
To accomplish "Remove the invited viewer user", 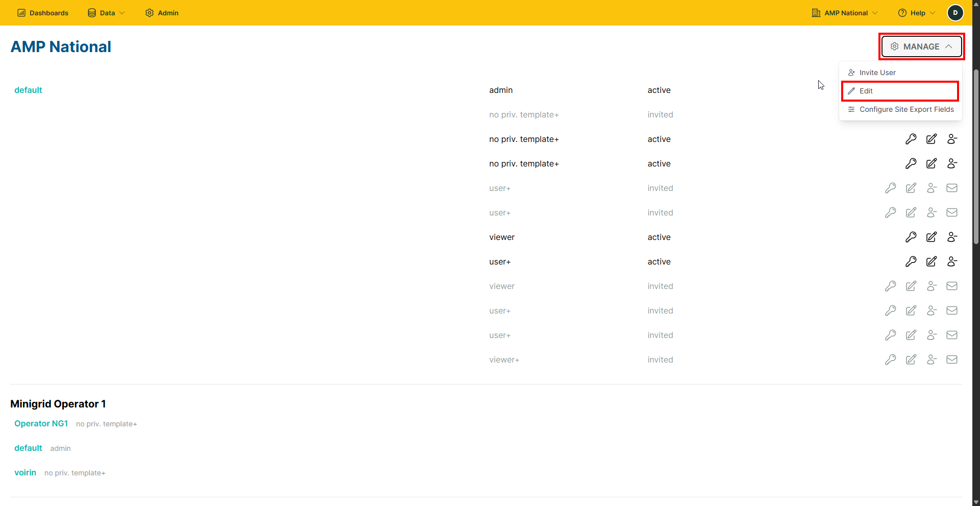I will click(x=932, y=286).
